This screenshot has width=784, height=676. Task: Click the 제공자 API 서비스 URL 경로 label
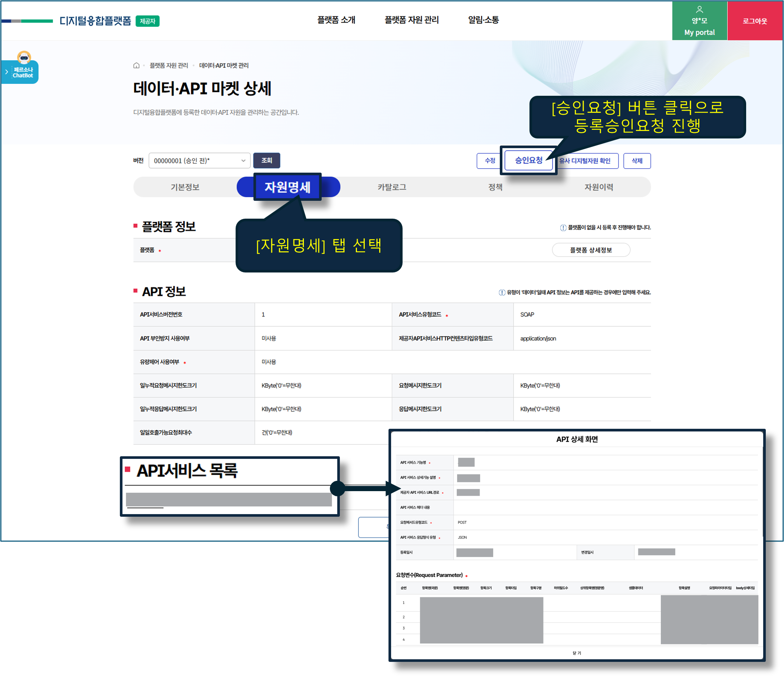click(x=420, y=492)
